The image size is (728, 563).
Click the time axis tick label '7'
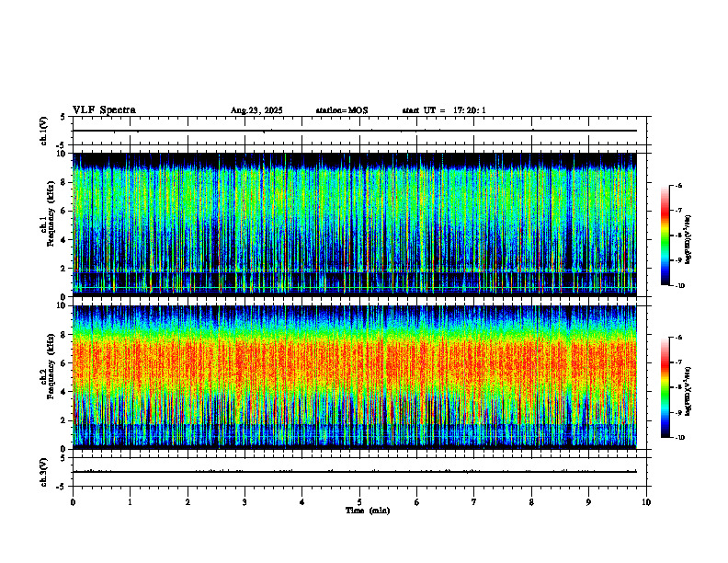(x=474, y=502)
